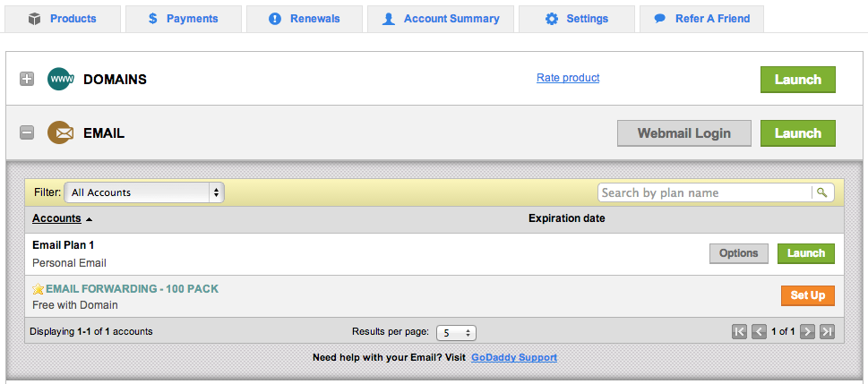This screenshot has width=868, height=384.
Task: Open the Settings tab
Action: coord(577,19)
